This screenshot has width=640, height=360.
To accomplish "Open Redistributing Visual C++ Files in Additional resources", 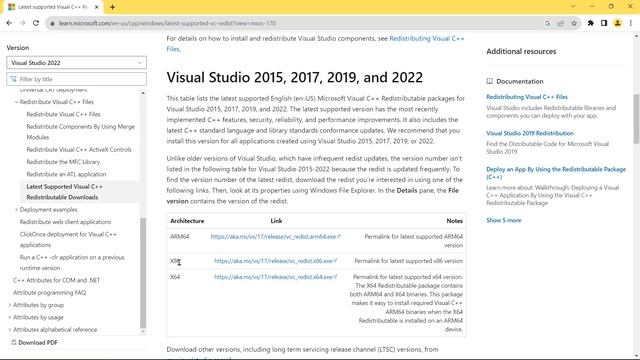I will 527,97.
